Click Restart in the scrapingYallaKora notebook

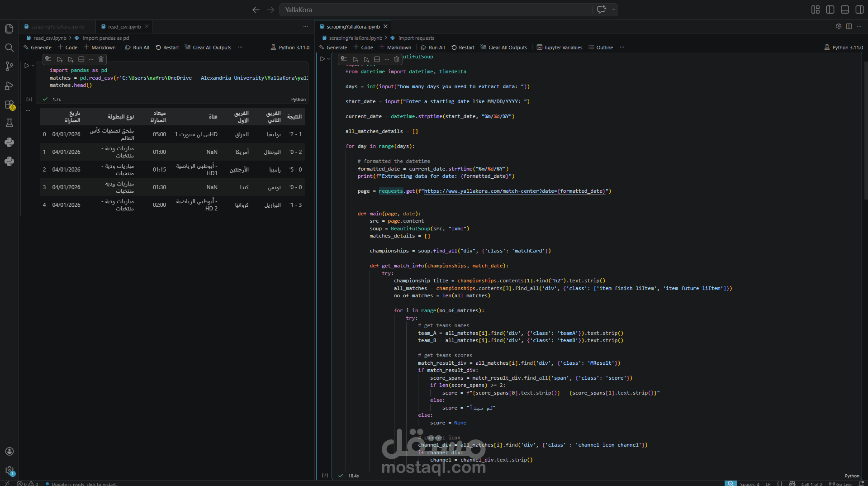point(463,48)
